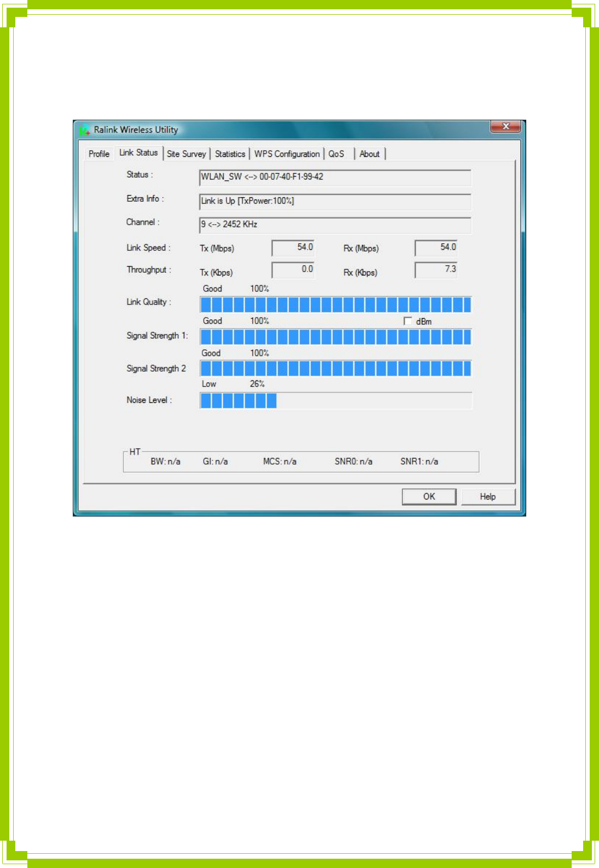Switch to the QoS tab

point(336,154)
